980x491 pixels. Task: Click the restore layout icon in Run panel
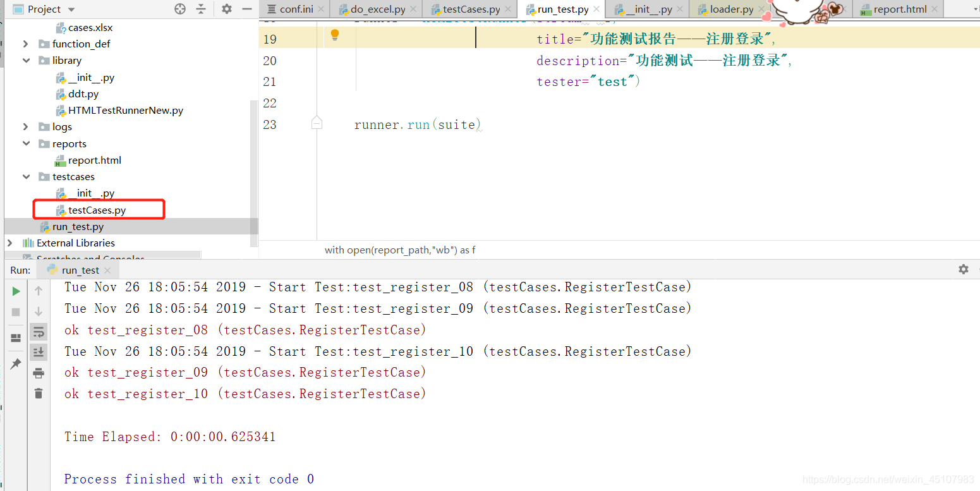[16, 338]
